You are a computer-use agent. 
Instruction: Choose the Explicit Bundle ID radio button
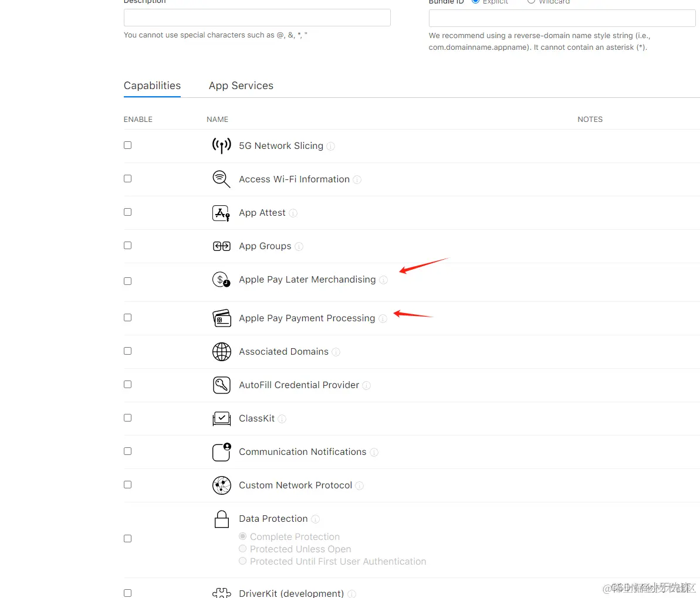click(475, 1)
